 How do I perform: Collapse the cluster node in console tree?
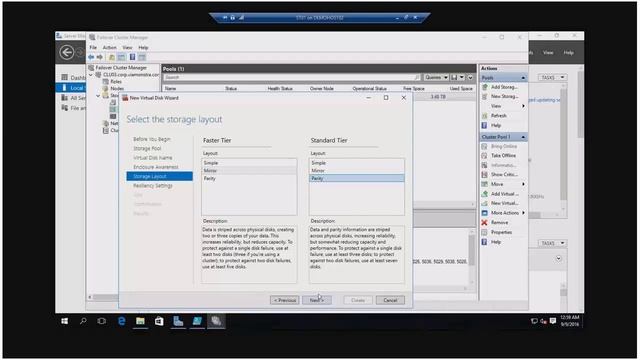pyautogui.click(x=91, y=75)
